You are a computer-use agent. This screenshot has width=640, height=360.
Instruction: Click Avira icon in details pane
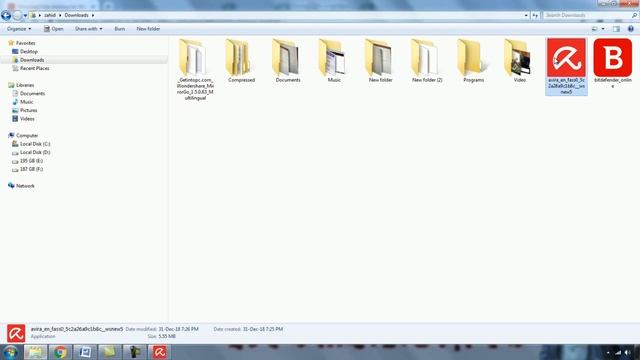tap(16, 333)
